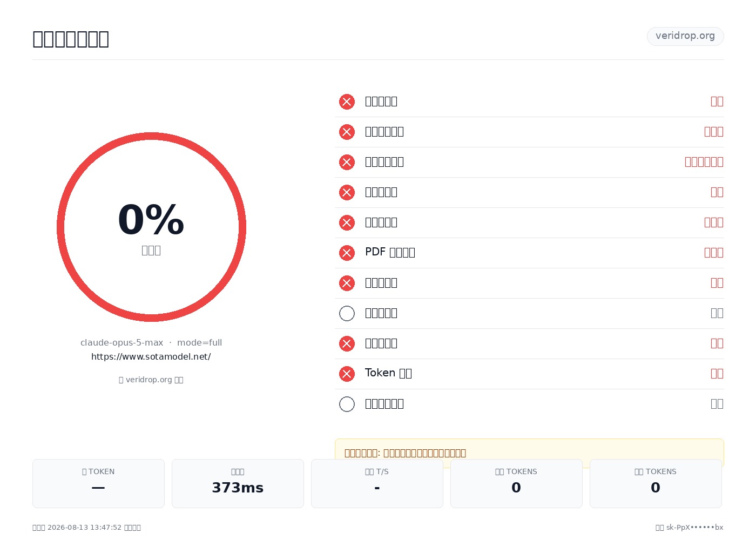The image size is (756, 540).
Task: Click the red X icon on PDF row
Action: 347,253
